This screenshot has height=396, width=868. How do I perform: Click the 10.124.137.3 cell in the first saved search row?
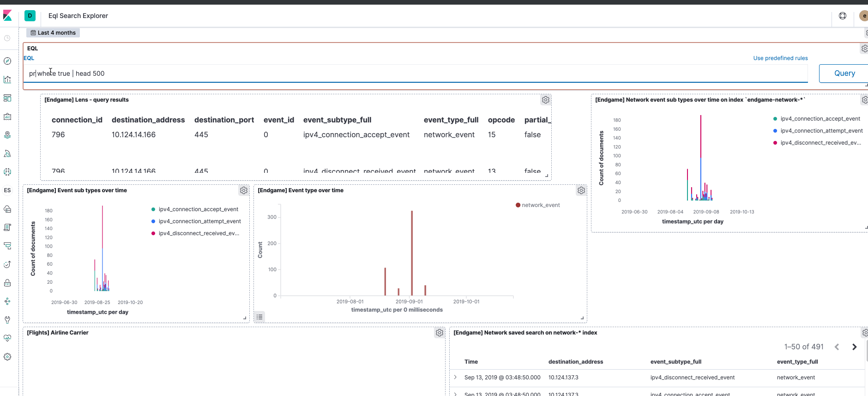(563, 378)
